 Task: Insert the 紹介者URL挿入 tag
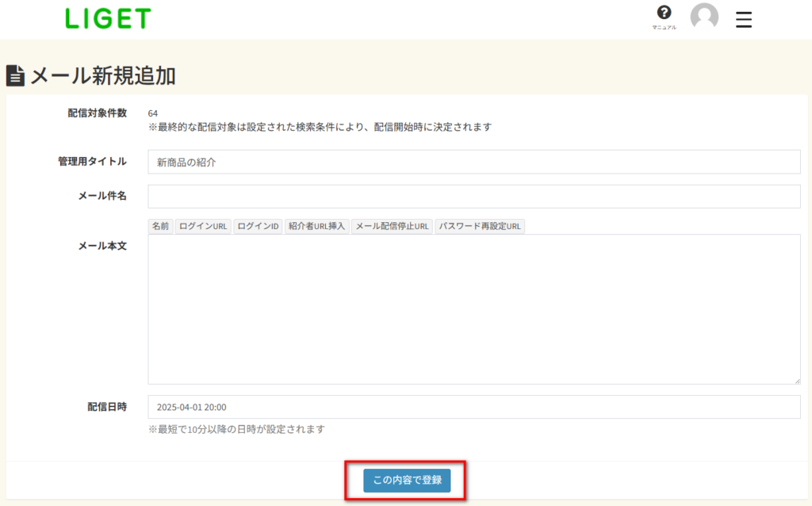317,226
